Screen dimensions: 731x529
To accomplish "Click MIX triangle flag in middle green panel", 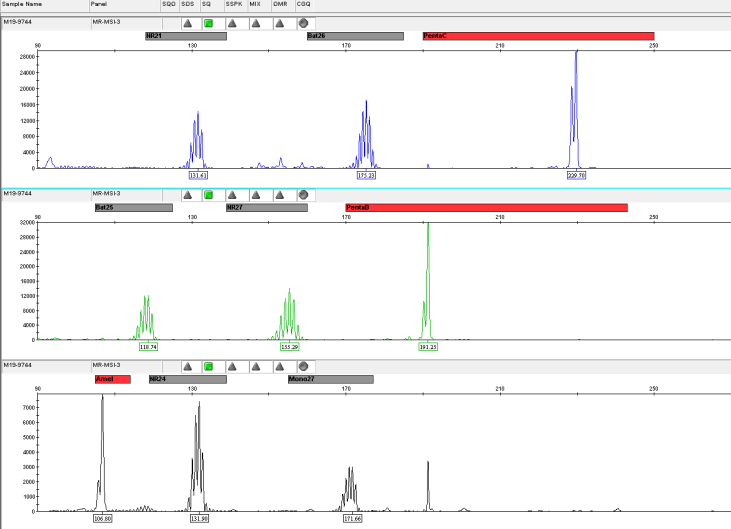I will 256,194.
